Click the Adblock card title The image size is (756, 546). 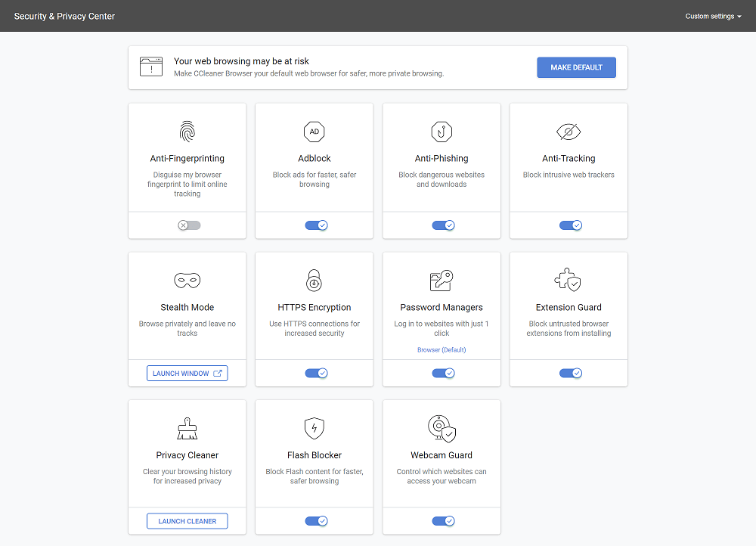pyautogui.click(x=314, y=158)
